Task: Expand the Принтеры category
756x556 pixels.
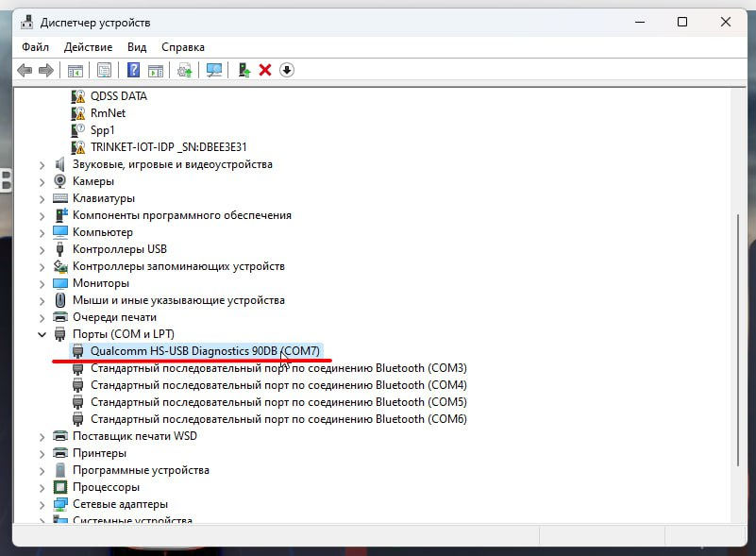Action: (42, 454)
